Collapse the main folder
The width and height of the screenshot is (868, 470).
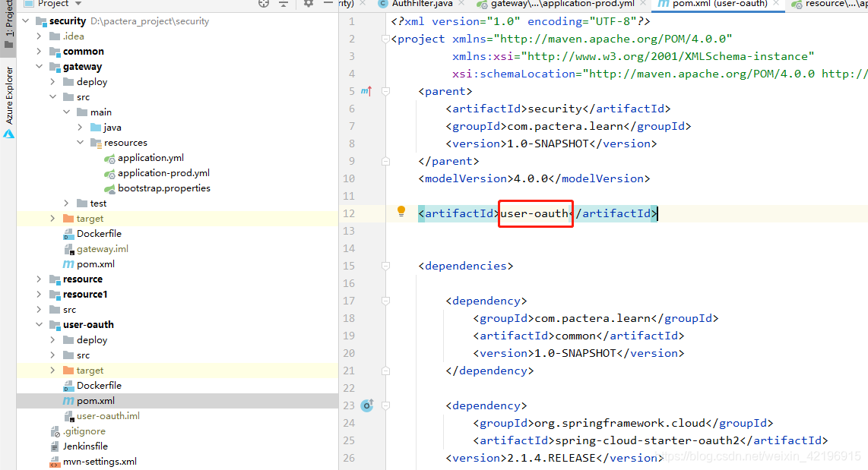click(x=66, y=112)
